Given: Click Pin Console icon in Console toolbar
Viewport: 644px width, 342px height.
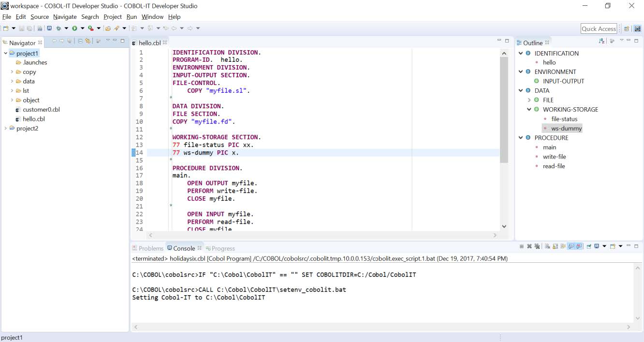Looking at the screenshot, I should pos(588,246).
